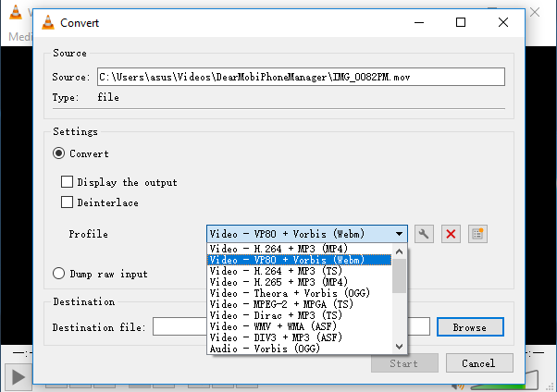The width and height of the screenshot is (557, 392).
Task: Choose Video - MPEG-2 + MPGA (TS) profile
Action: point(300,304)
